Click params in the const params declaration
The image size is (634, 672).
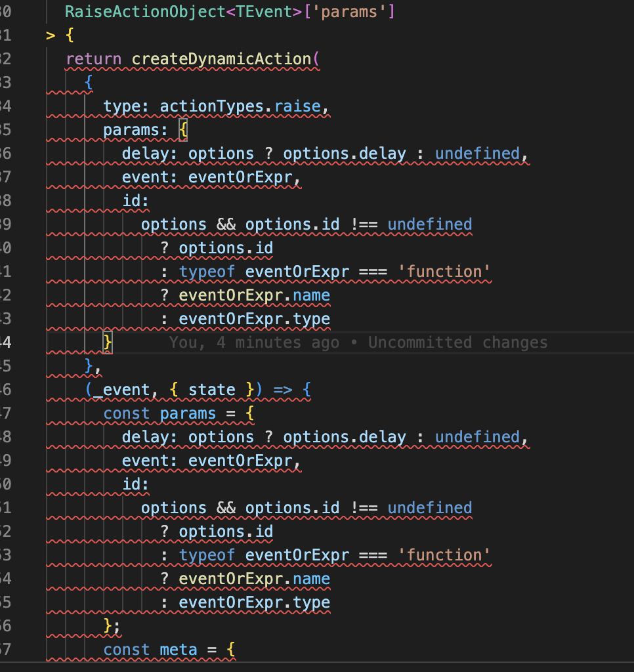pos(188,413)
